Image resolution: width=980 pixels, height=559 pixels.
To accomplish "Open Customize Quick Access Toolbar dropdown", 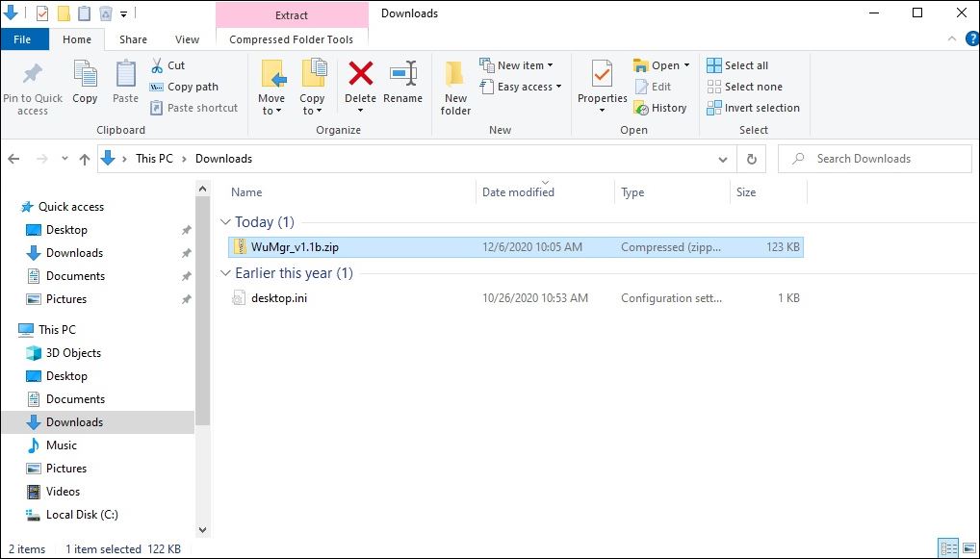I will [124, 13].
